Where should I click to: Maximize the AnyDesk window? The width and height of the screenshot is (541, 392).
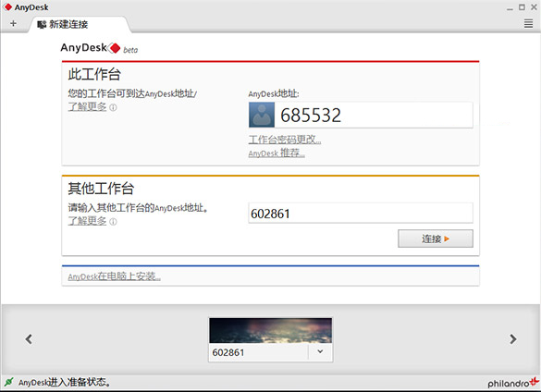pos(522,6)
